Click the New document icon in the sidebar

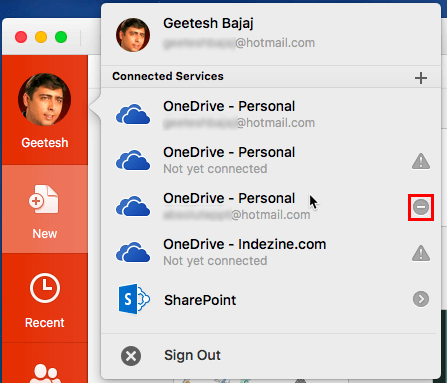[44, 199]
